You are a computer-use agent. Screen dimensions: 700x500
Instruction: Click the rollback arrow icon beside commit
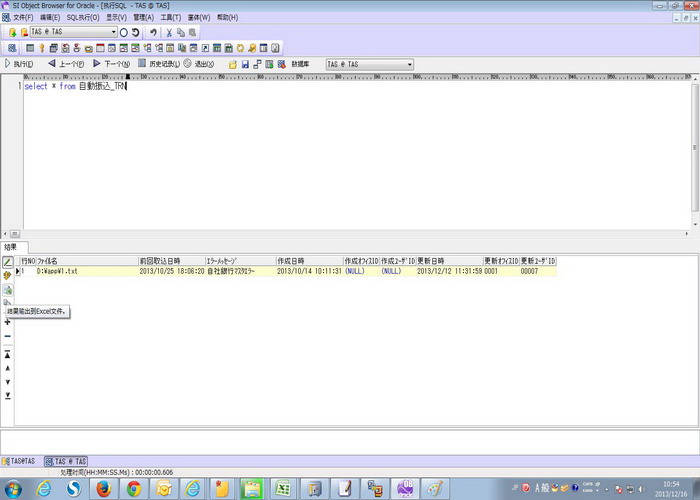coord(135,32)
